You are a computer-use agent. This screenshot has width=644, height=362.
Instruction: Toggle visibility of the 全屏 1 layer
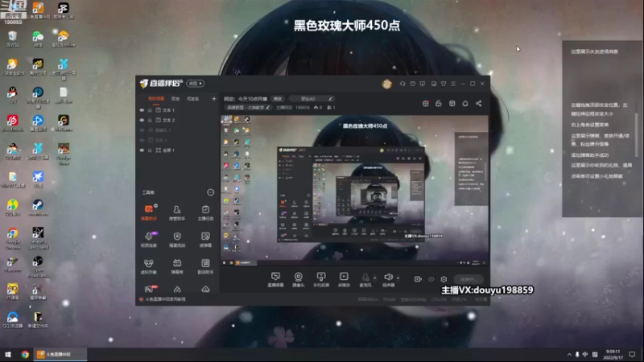click(142, 150)
